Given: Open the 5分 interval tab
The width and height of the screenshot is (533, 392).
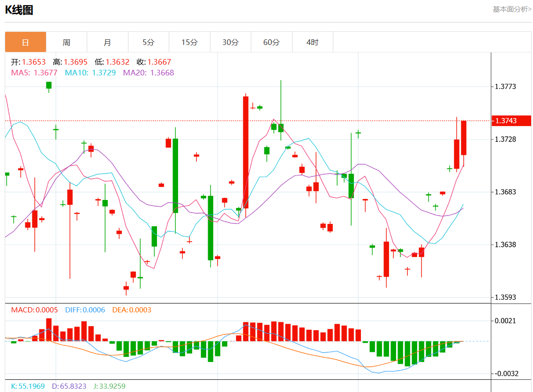Looking at the screenshot, I should pos(149,42).
